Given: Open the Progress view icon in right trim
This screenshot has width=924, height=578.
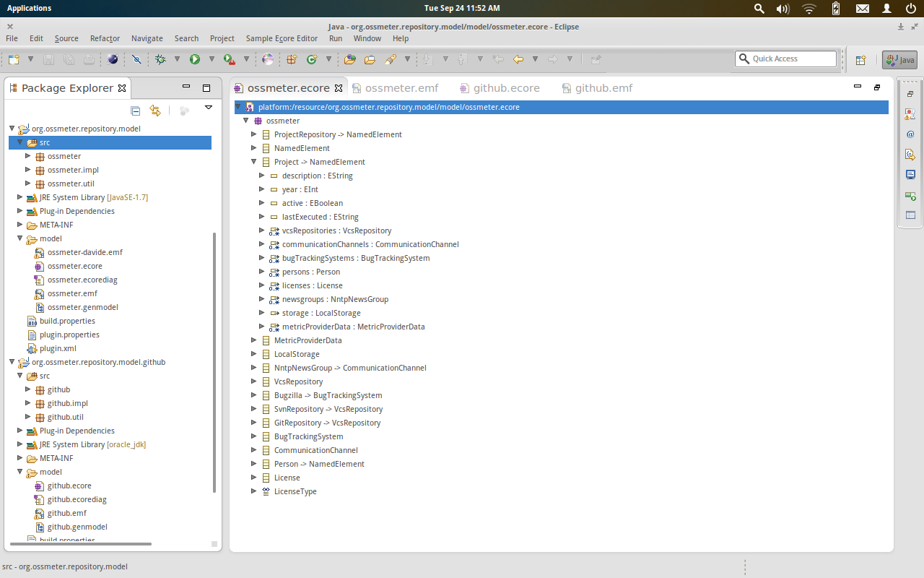Looking at the screenshot, I should (910, 195).
